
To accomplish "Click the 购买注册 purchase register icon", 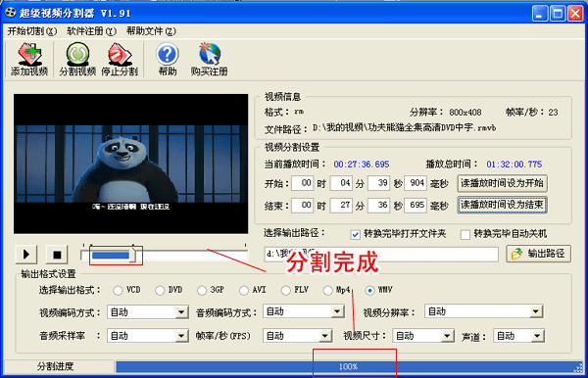I will point(210,60).
